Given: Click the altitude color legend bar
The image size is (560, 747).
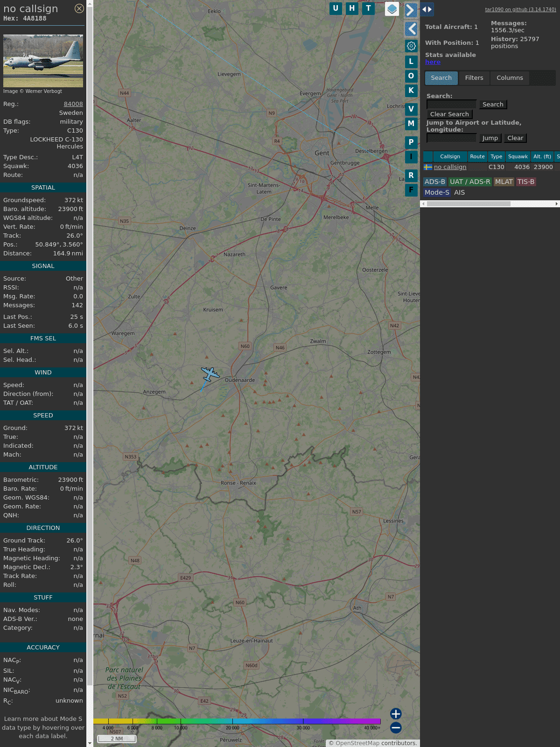Looking at the screenshot, I should (x=237, y=721).
